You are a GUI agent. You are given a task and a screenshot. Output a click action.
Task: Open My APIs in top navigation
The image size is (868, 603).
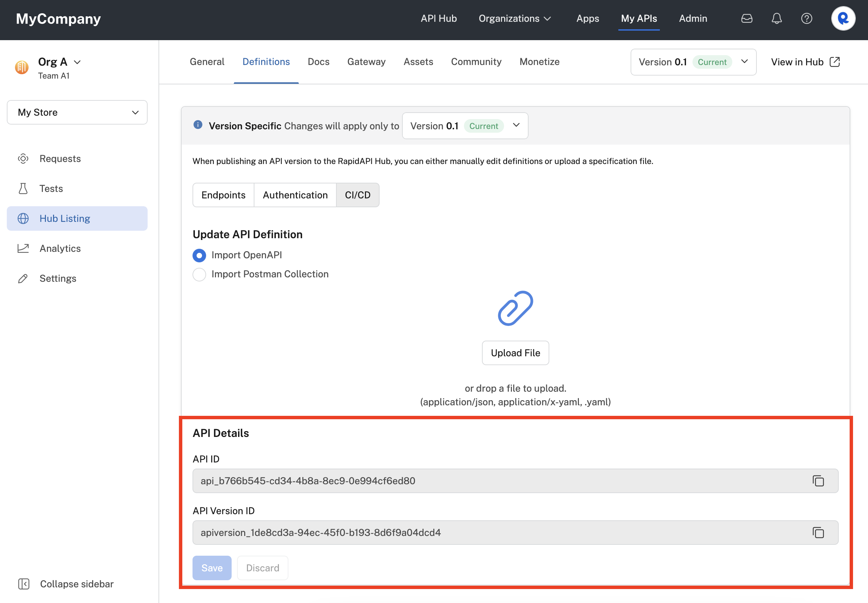pyautogui.click(x=639, y=18)
